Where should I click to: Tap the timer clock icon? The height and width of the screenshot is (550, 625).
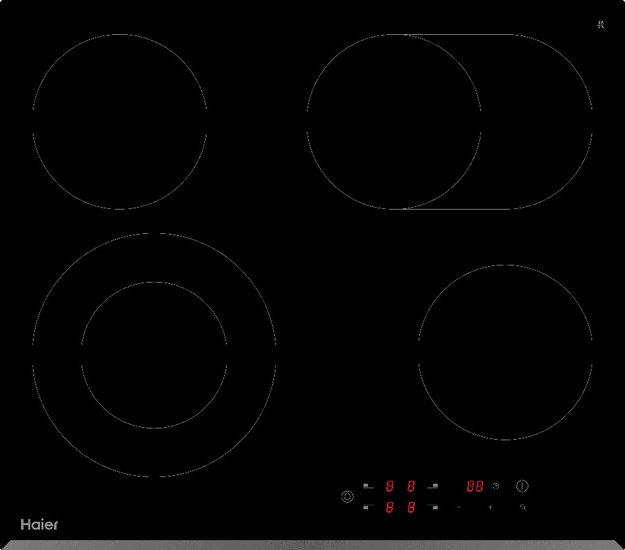tap(496, 486)
